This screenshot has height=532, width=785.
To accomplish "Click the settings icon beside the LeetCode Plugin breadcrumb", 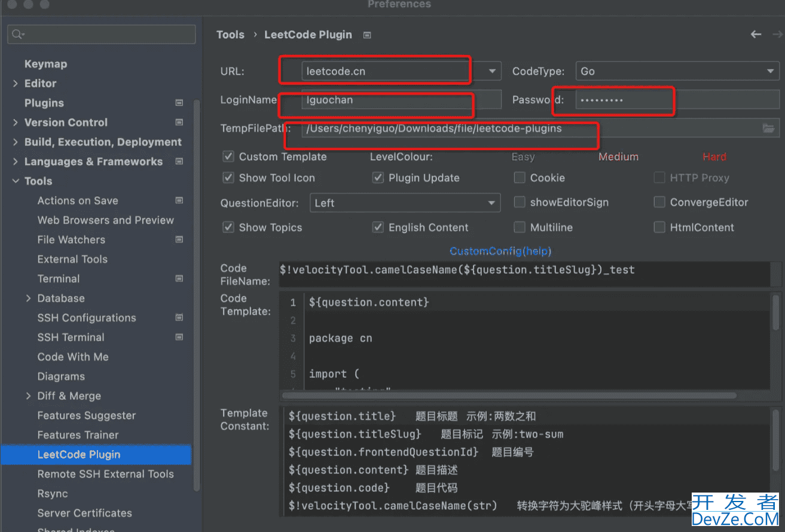I will (x=367, y=35).
